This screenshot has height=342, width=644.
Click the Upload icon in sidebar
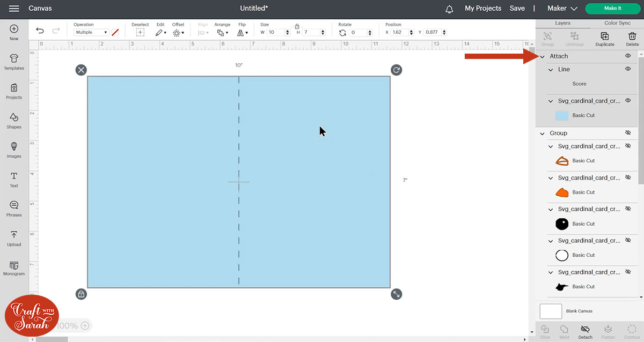coord(14,238)
